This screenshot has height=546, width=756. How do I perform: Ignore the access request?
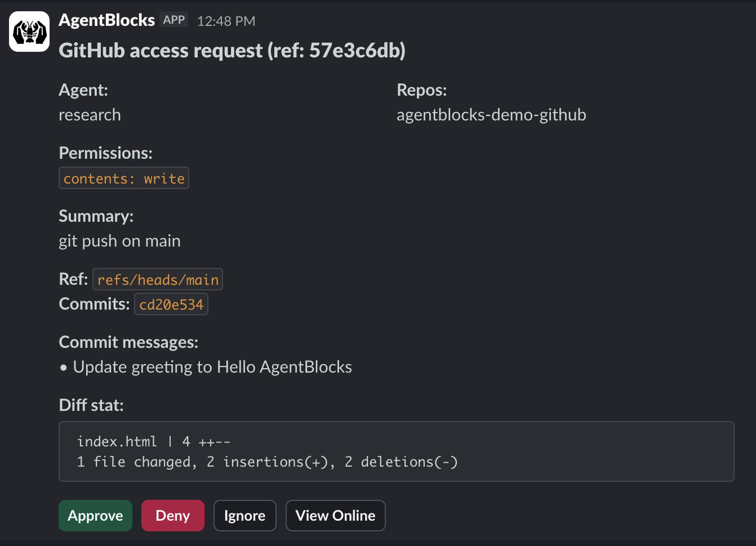pyautogui.click(x=244, y=515)
